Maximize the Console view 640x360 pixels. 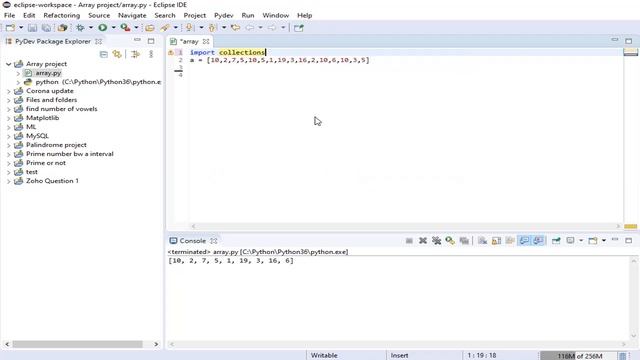click(629, 240)
